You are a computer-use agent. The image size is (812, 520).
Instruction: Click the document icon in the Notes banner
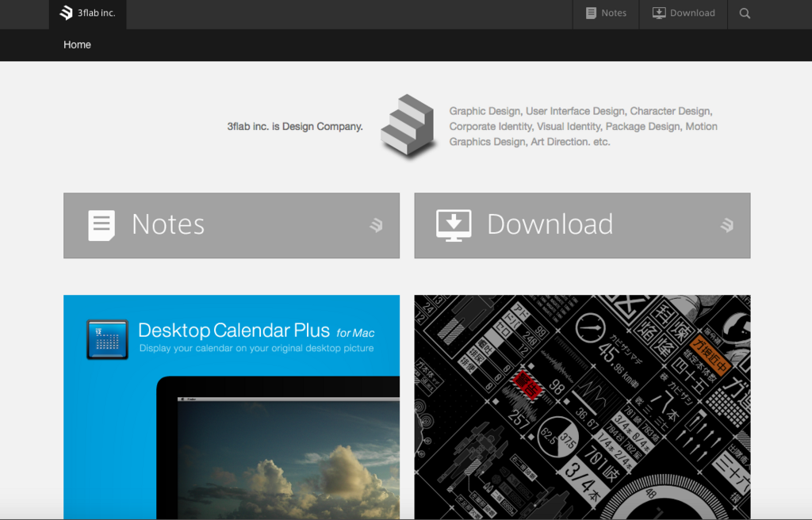pos(101,225)
